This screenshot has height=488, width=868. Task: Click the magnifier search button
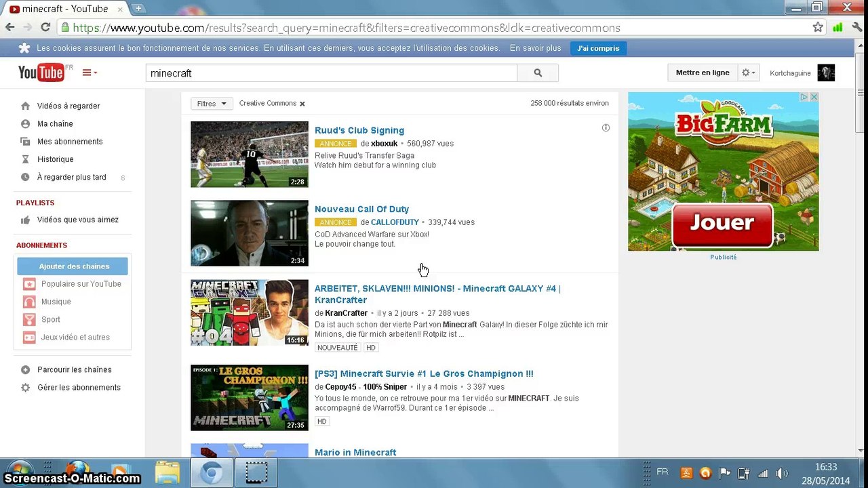pos(538,73)
